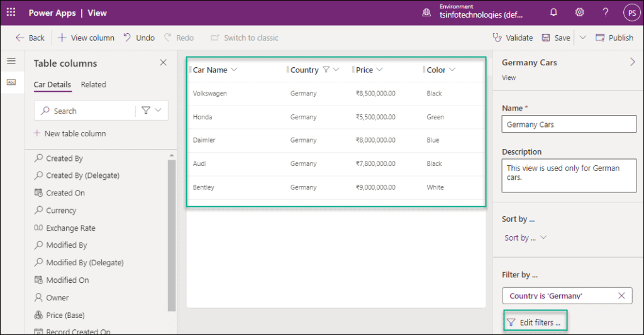Select the Abc columns pane icon
This screenshot has width=644, height=335.
[11, 82]
